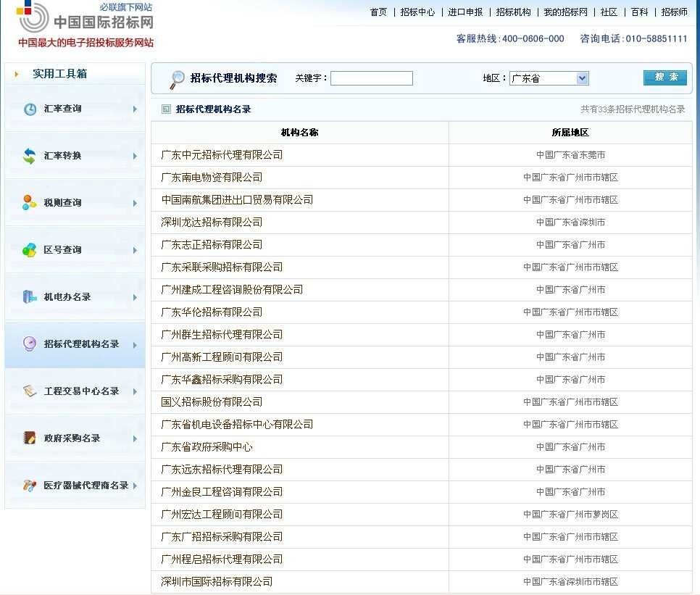Expand the 政府采购名录 sidebar arrow

point(135,438)
